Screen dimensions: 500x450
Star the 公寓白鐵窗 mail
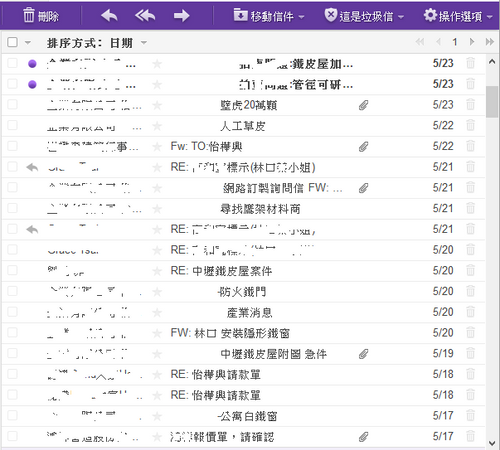click(x=157, y=416)
